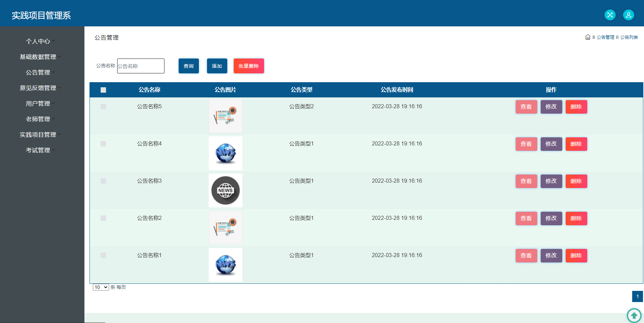Screen dimensions: 644x323
Task: Click 修改 for 公告名称4
Action: tap(551, 144)
